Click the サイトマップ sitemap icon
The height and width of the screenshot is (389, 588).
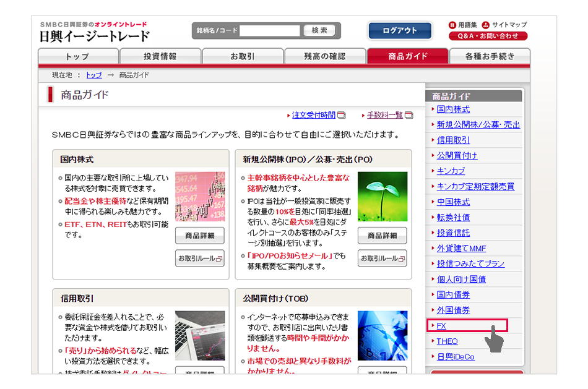coord(486,25)
